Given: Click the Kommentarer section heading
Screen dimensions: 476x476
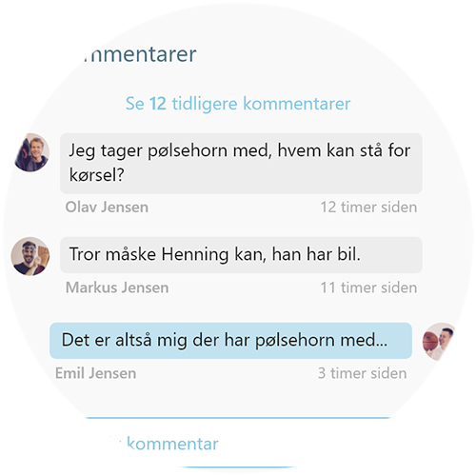Looking at the screenshot, I should [140, 54].
